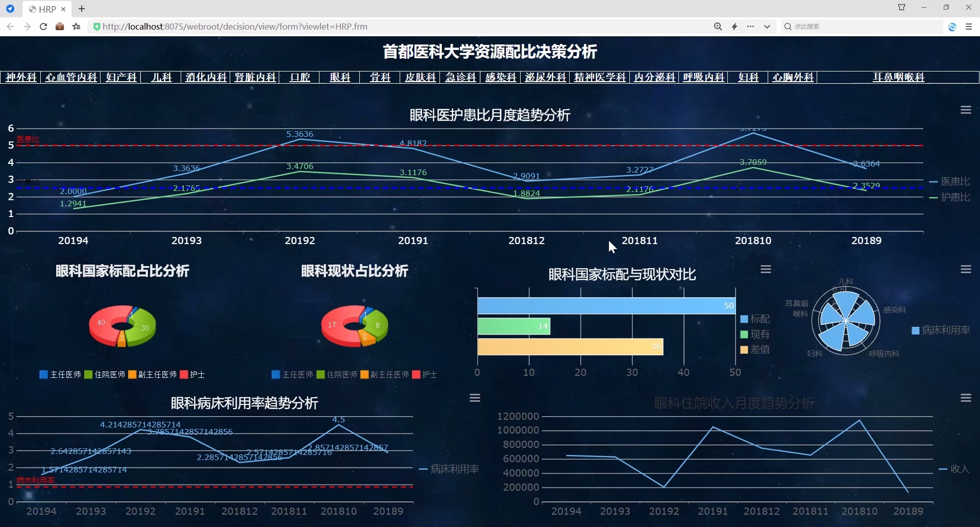
Task: Click the orange 差值 legend color swatch
Action: (744, 349)
